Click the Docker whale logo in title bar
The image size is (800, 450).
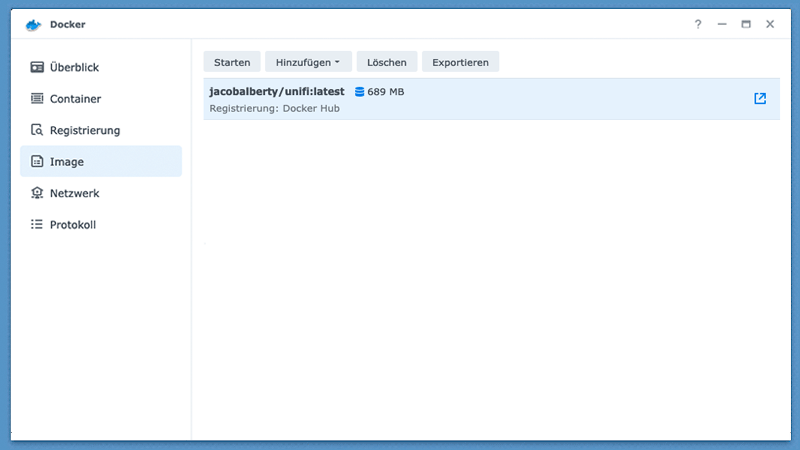(x=34, y=25)
